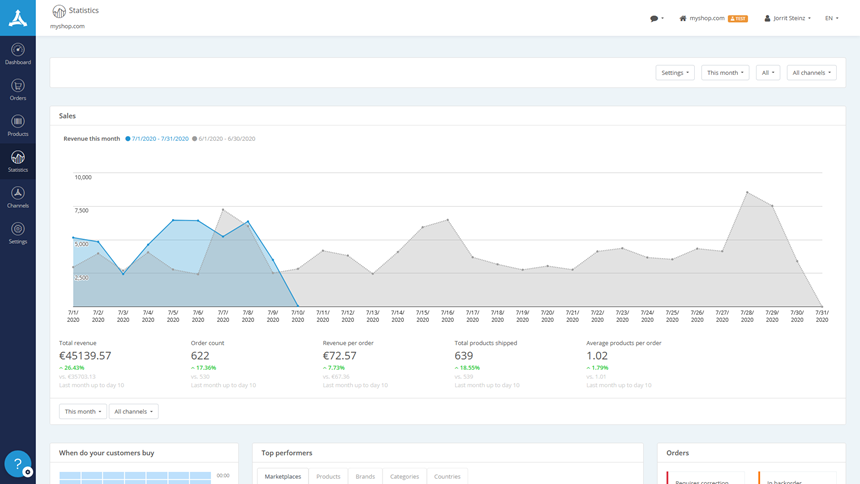Open the 'All' filter dropdown
This screenshot has height=484, width=860.
[767, 73]
